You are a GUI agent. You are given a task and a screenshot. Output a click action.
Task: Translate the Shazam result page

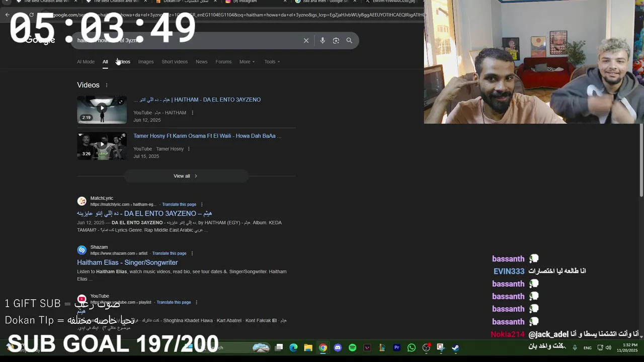[169, 253]
